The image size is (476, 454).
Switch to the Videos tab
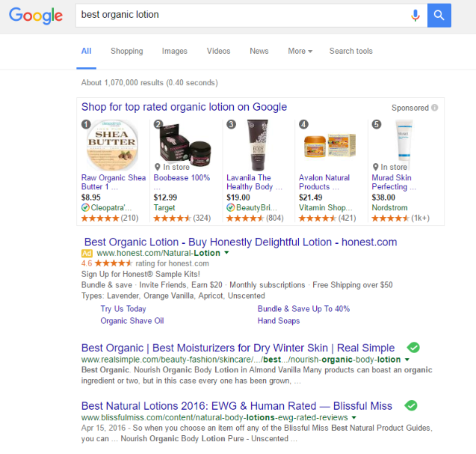[218, 51]
